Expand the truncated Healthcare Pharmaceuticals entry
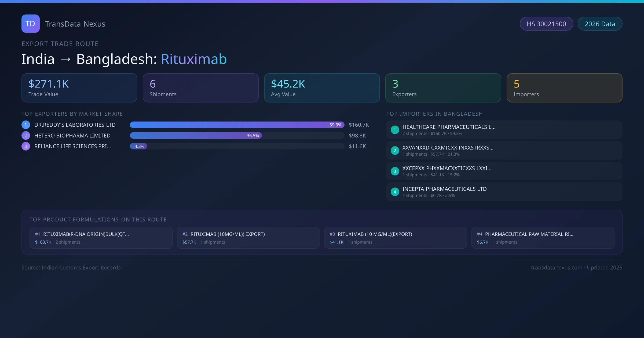644x338 pixels. pos(449,127)
